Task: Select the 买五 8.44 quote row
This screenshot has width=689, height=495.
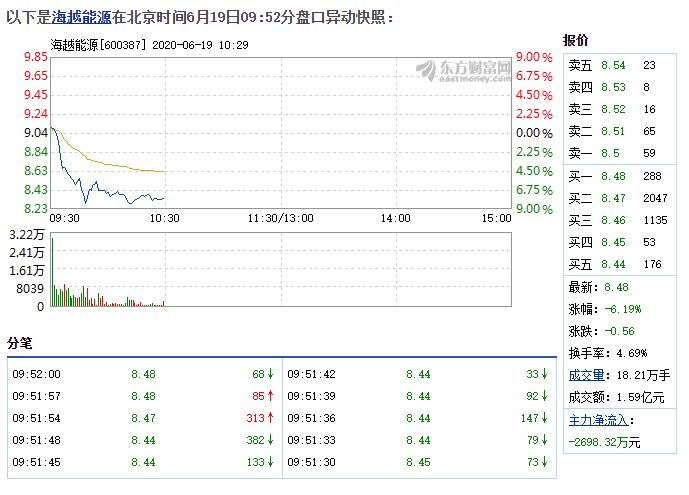Action: [620, 264]
